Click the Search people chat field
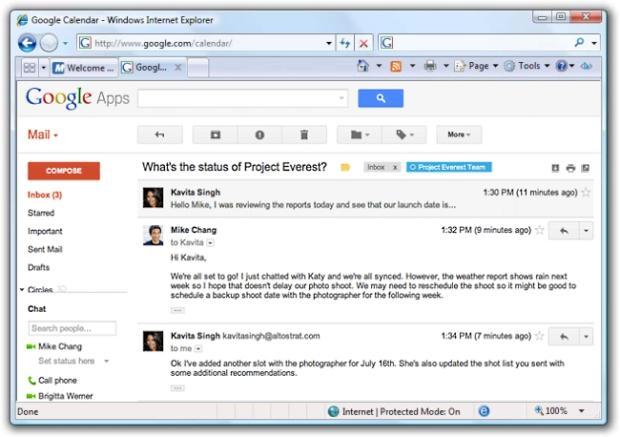620x437 pixels. point(72,328)
